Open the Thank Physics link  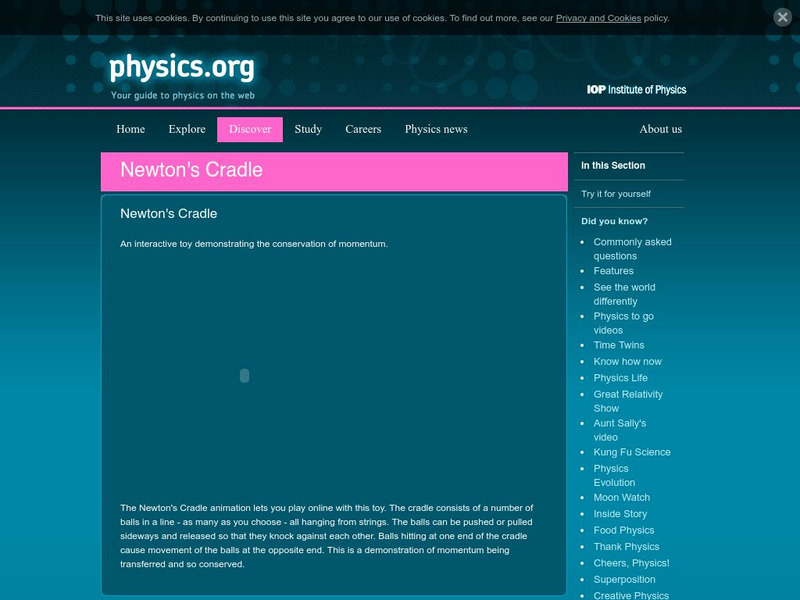(626, 547)
